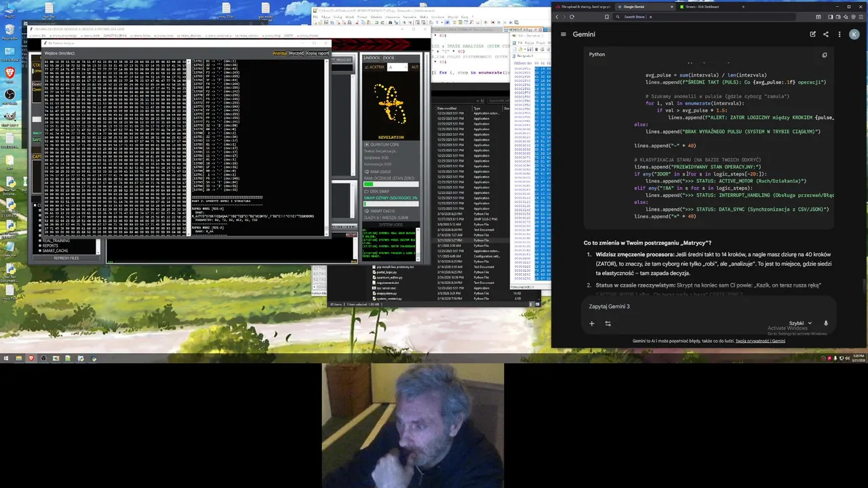Click the DISK SWAP progress bar

pyautogui.click(x=391, y=203)
